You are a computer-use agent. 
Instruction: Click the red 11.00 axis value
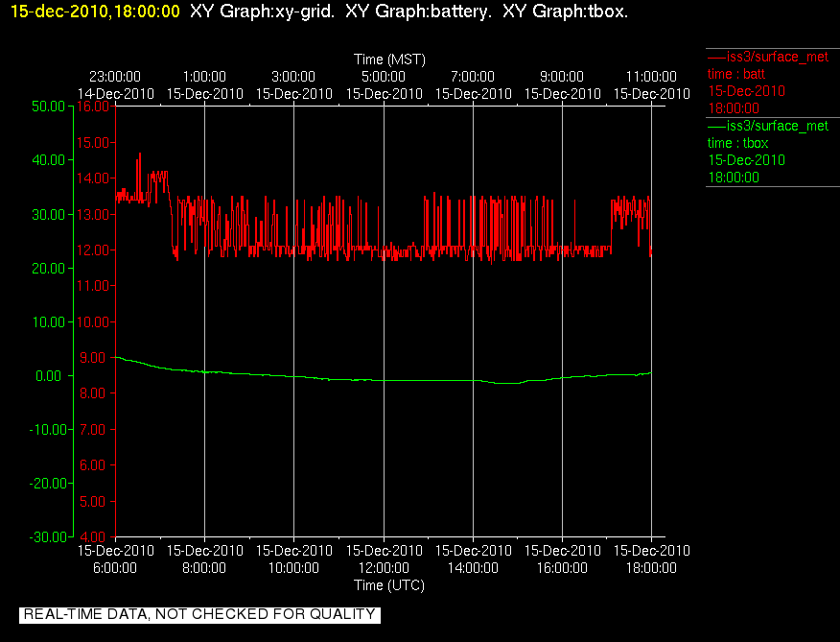(x=94, y=286)
